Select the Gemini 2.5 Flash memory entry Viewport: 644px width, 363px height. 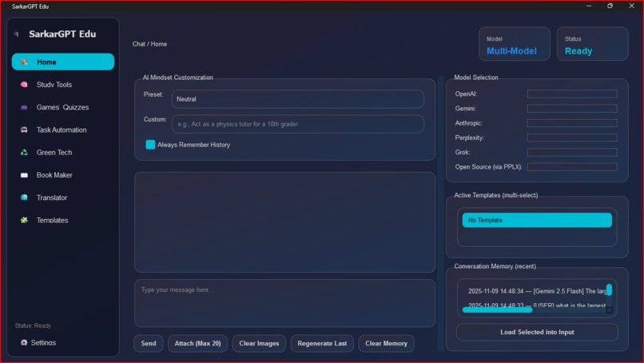(x=534, y=291)
